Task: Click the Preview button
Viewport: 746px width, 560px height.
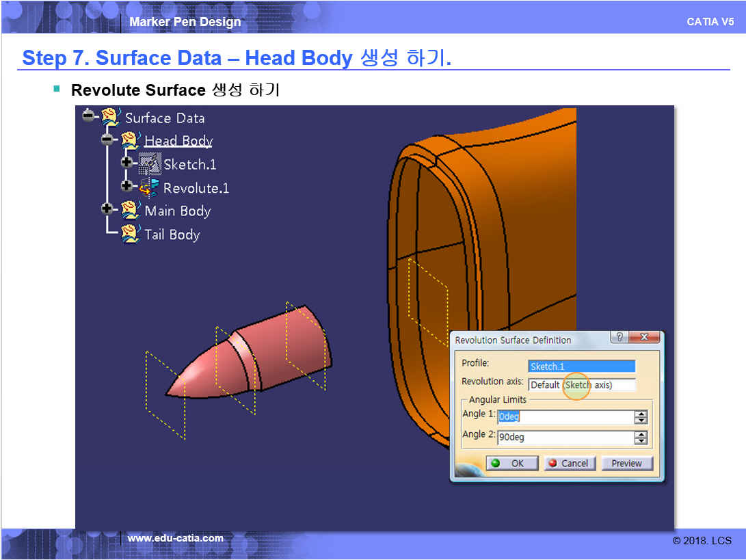Action: click(626, 463)
